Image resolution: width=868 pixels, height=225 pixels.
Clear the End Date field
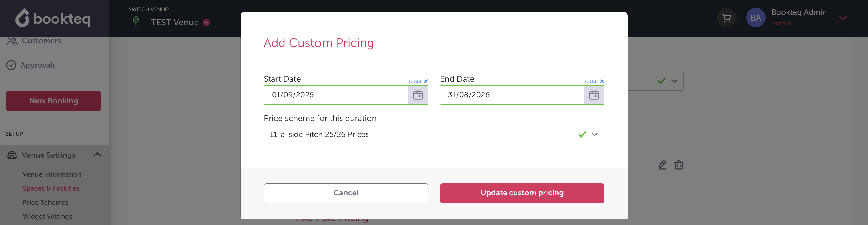coord(594,81)
